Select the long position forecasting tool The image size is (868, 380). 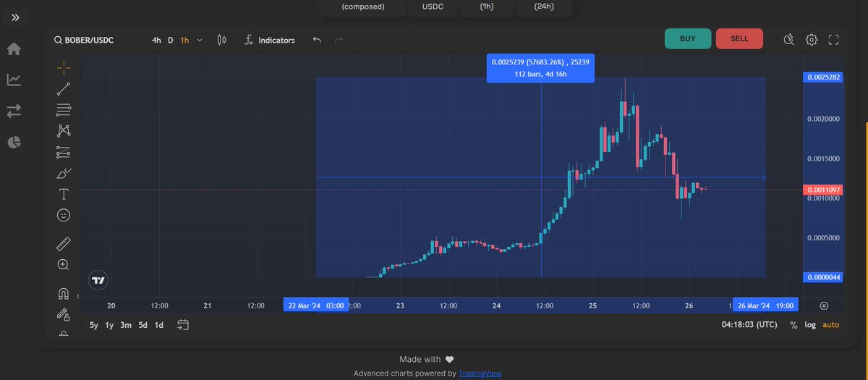pyautogui.click(x=64, y=152)
